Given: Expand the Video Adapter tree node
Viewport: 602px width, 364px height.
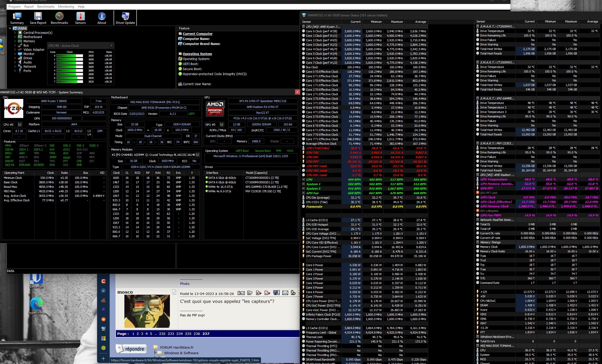Looking at the screenshot, I should click(x=15, y=50).
